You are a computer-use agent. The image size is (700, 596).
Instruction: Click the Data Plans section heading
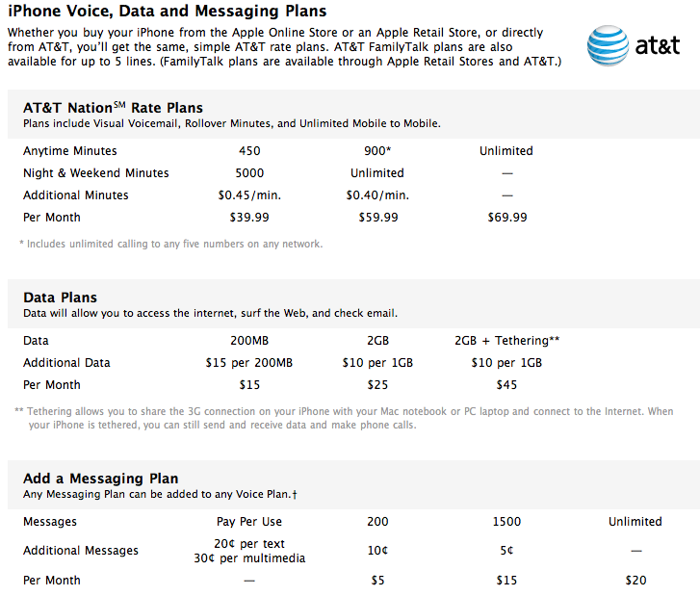(x=60, y=298)
